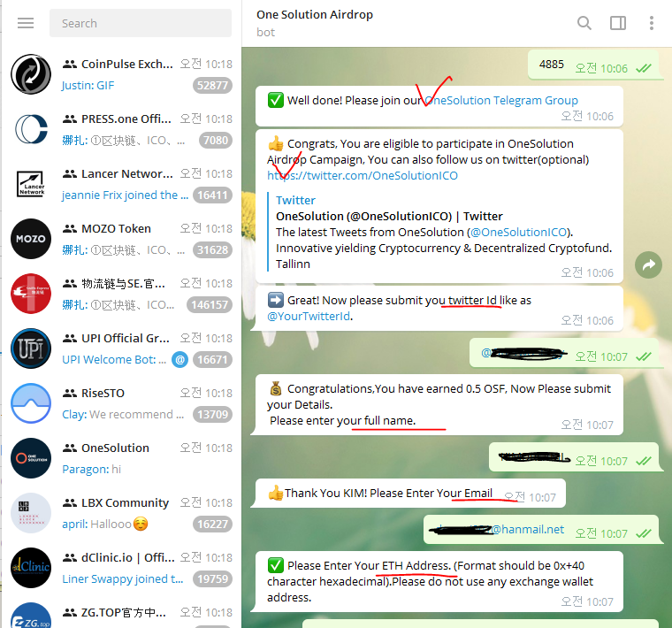This screenshot has width=672, height=628.
Task: Search inside the chat with magnifier icon
Action: (584, 23)
